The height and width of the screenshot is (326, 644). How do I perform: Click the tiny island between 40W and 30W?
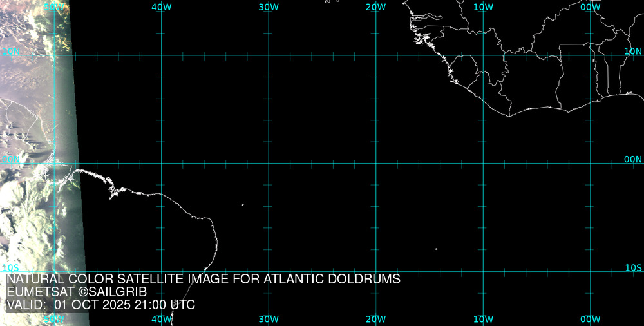click(x=243, y=205)
